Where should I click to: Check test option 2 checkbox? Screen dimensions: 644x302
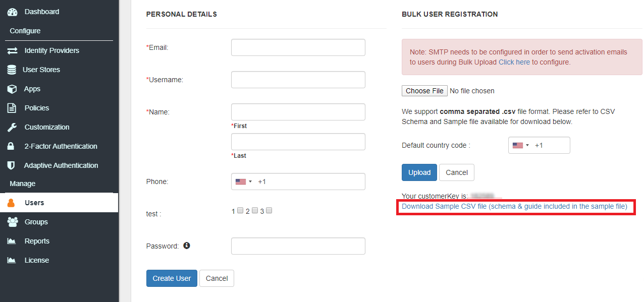coord(255,211)
